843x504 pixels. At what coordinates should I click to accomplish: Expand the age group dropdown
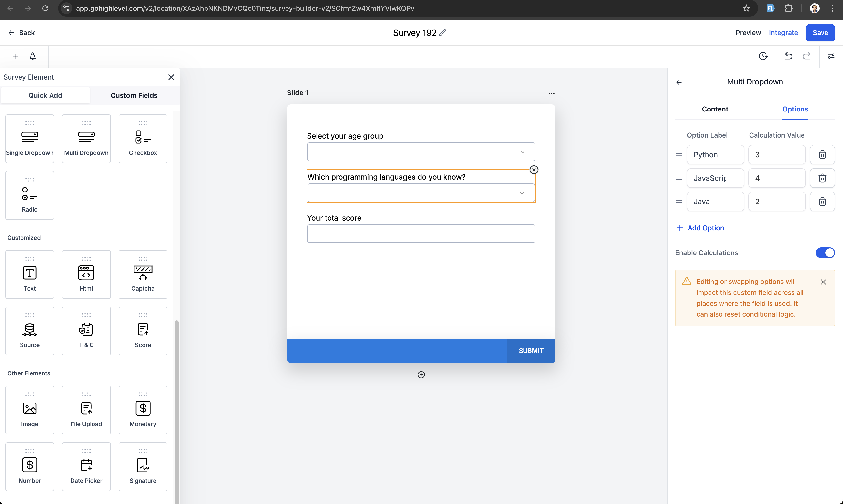coord(522,152)
